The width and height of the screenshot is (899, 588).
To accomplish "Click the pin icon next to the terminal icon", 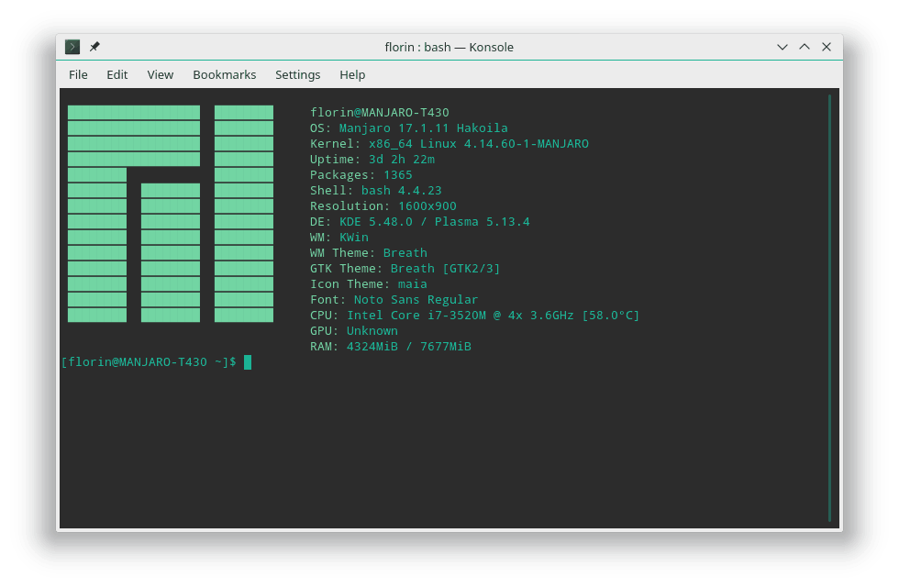I will point(94,47).
